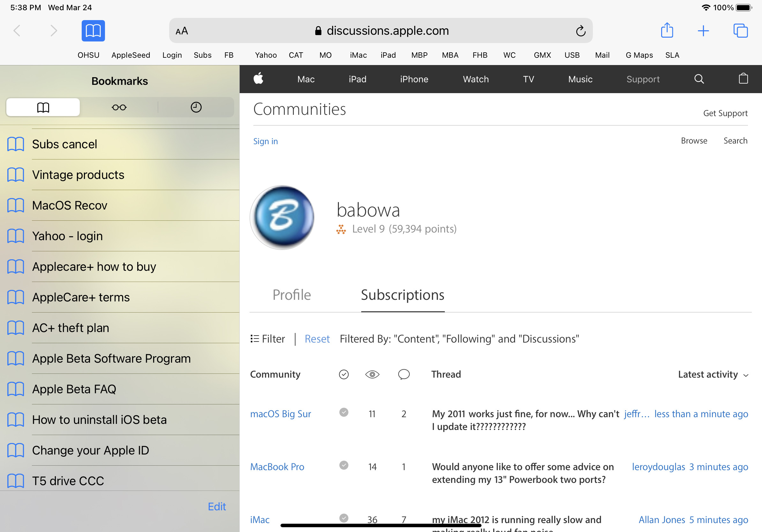This screenshot has width=762, height=532.
Task: Open the Vintage products bookmark
Action: (78, 174)
